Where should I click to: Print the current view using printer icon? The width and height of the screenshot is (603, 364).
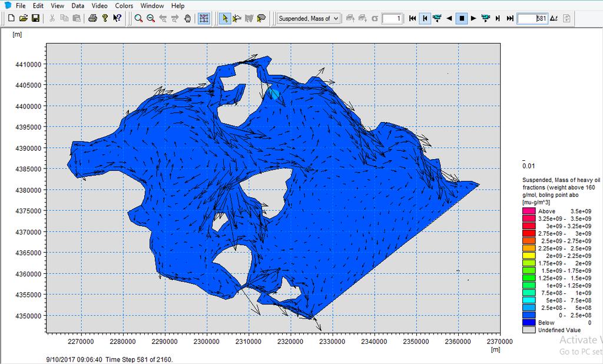[x=92, y=18]
